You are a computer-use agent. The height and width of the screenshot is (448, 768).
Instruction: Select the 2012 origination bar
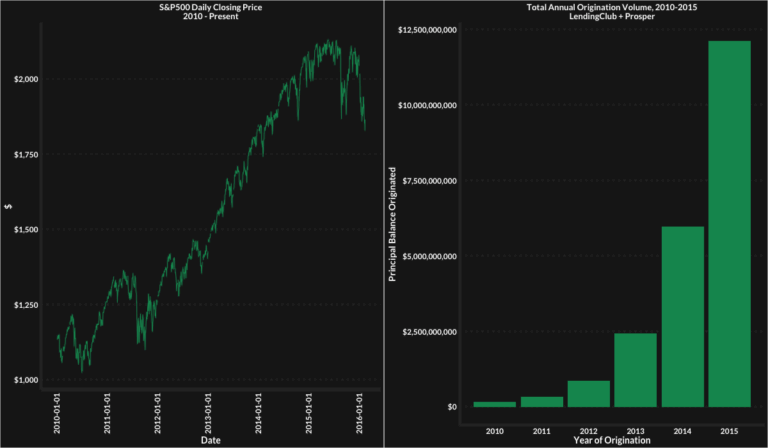[588, 394]
